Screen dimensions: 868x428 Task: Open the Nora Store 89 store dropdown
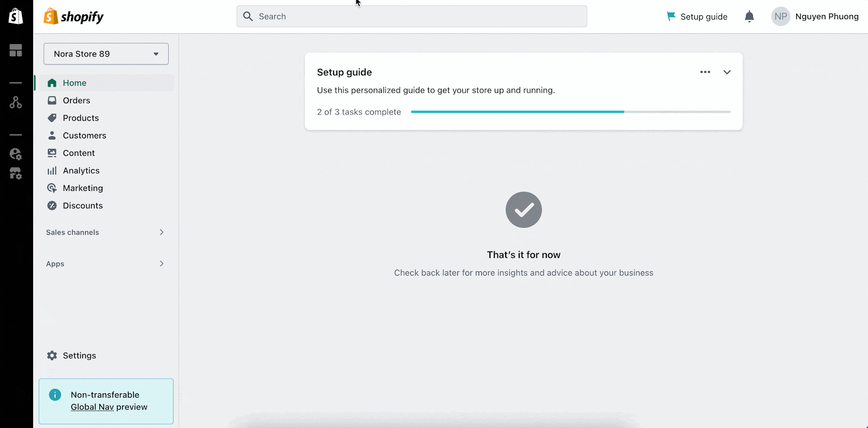[106, 54]
